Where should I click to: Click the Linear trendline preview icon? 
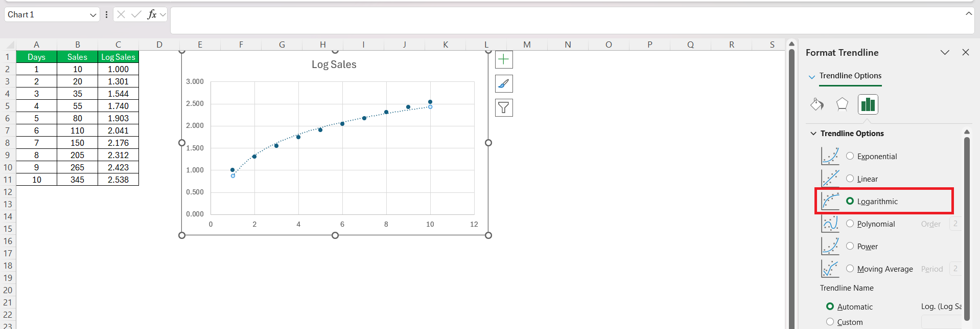pos(830,179)
